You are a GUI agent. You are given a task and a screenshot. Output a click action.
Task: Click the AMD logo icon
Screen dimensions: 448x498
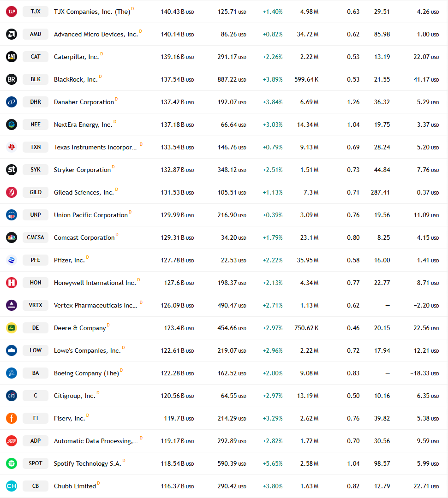coord(12,34)
